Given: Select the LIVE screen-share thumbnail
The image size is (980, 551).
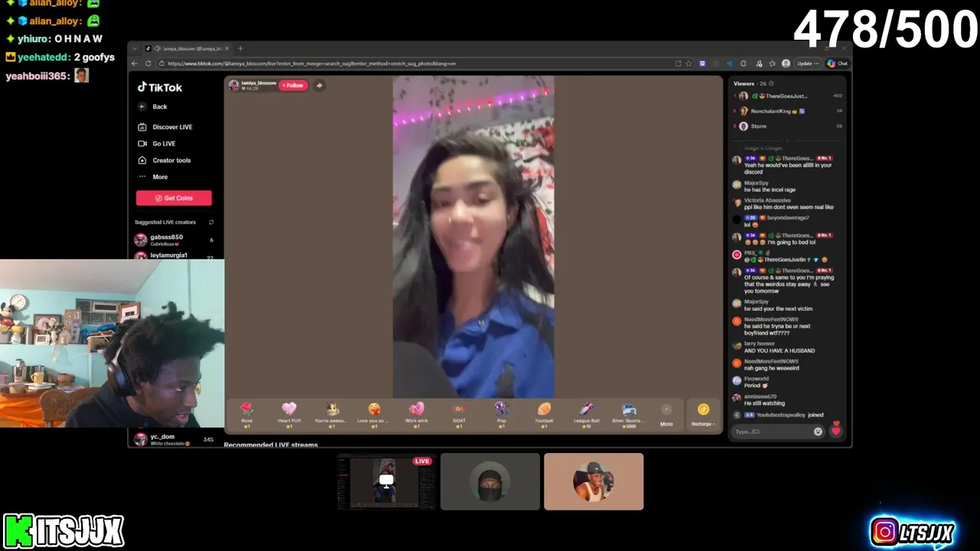Looking at the screenshot, I should point(387,481).
